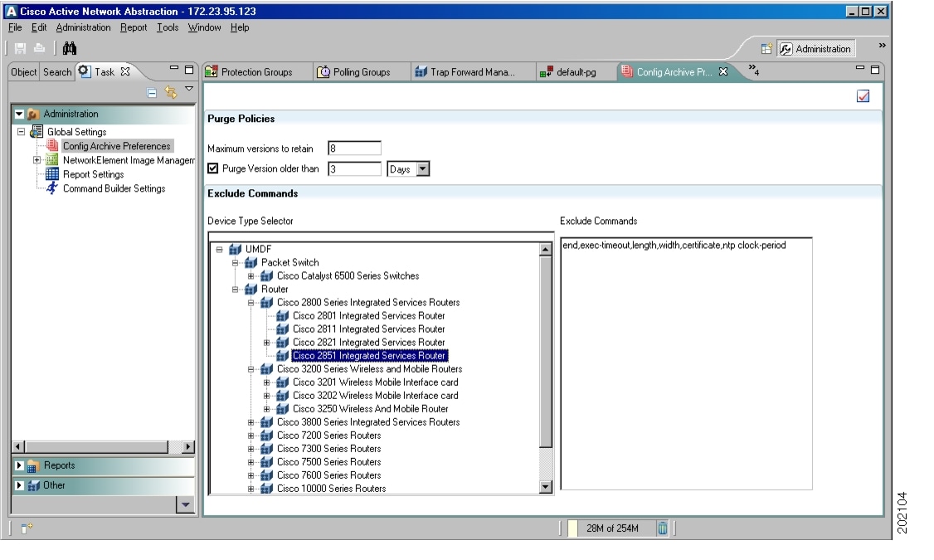Image resolution: width=934 pixels, height=560 pixels.
Task: Open the File menu
Action: pyautogui.click(x=15, y=27)
